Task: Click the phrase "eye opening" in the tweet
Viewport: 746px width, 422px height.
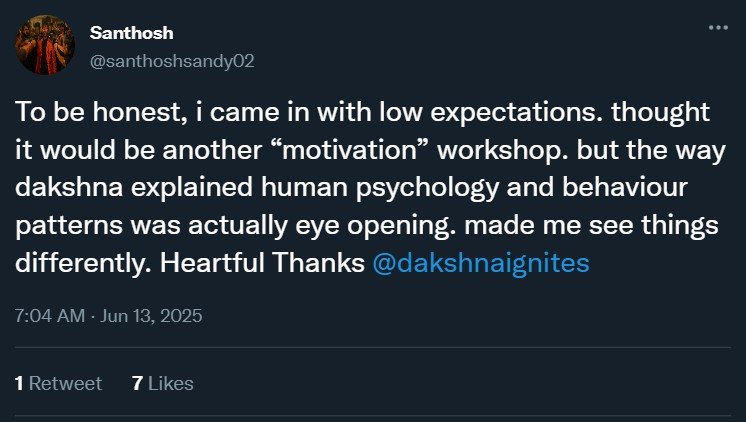Action: [330, 229]
